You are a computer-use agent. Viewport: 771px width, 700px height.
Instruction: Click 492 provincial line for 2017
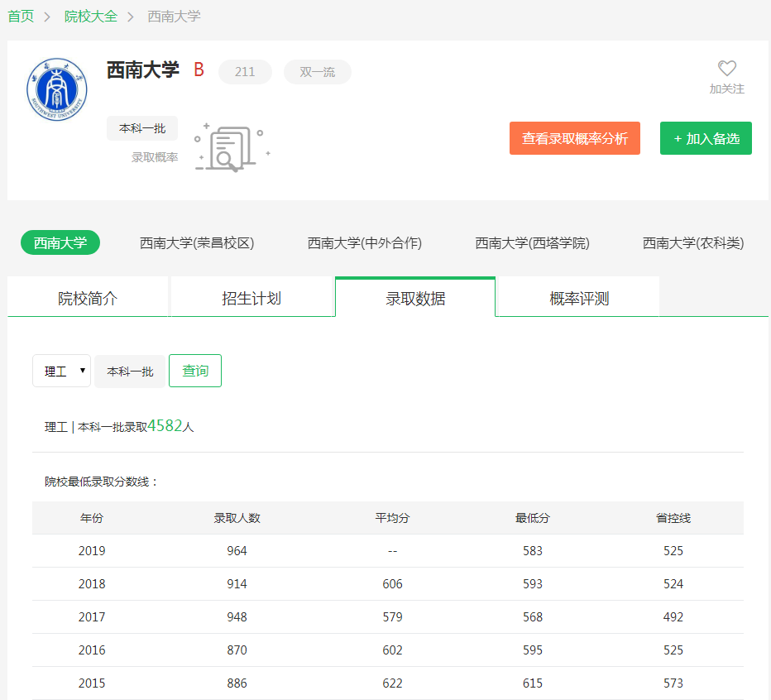click(x=673, y=617)
